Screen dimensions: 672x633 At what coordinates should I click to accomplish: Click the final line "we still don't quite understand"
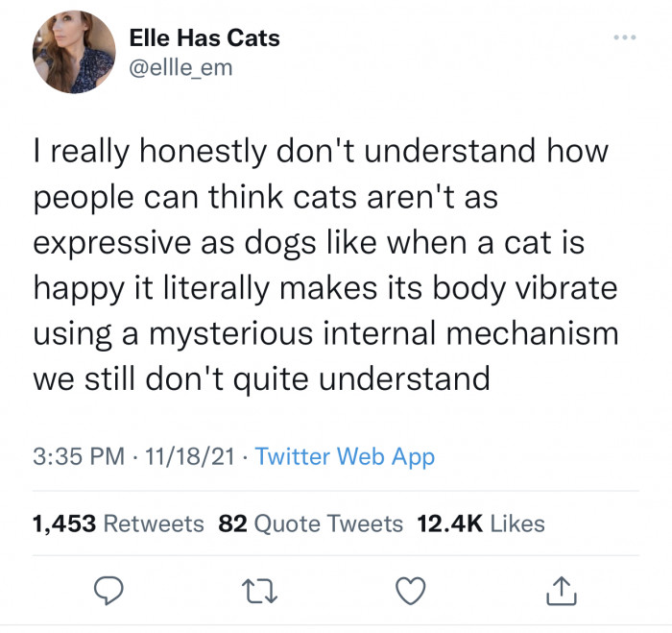tap(261, 377)
